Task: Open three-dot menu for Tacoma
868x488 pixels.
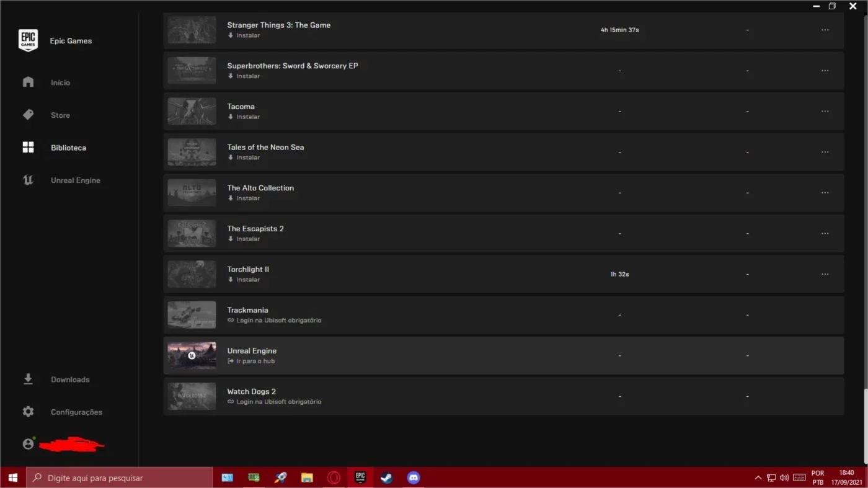Action: (825, 111)
